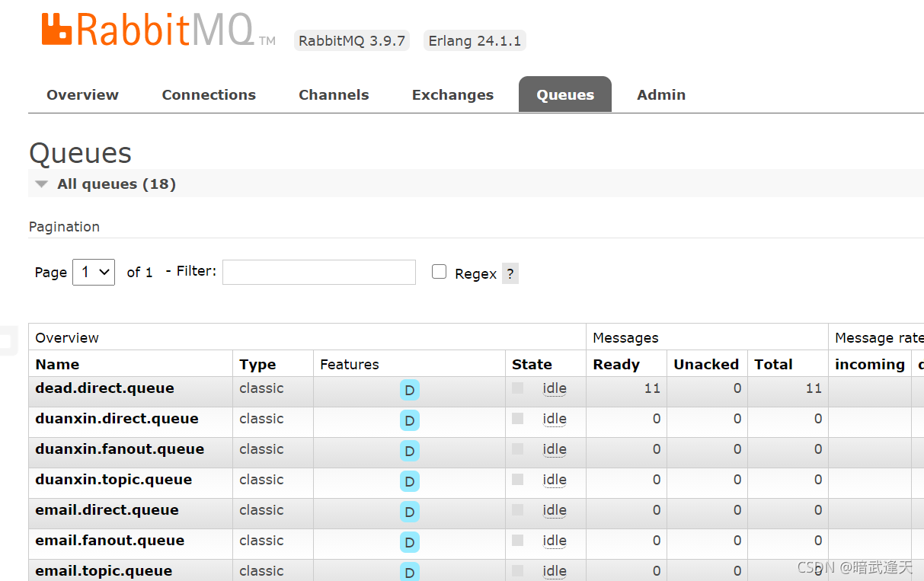
Task: Click the D feature badge for email.fanout.queue
Action: [410, 542]
